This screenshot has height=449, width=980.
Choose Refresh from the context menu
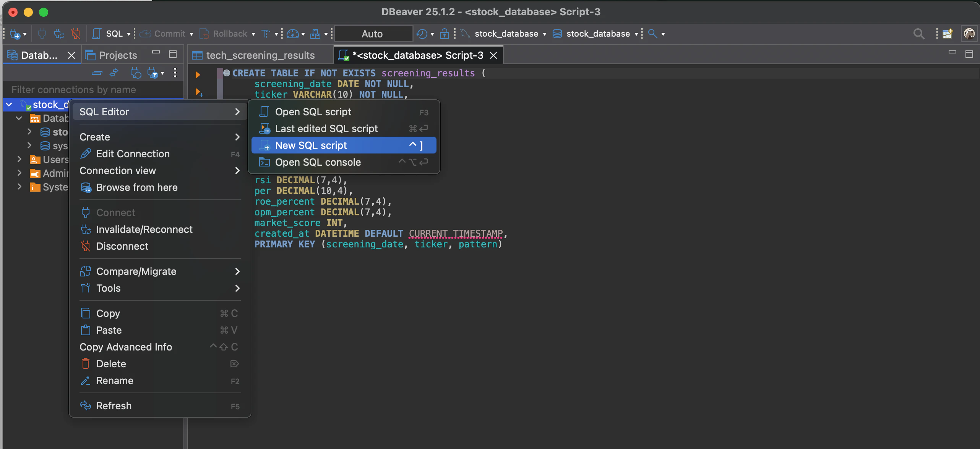tap(160, 406)
